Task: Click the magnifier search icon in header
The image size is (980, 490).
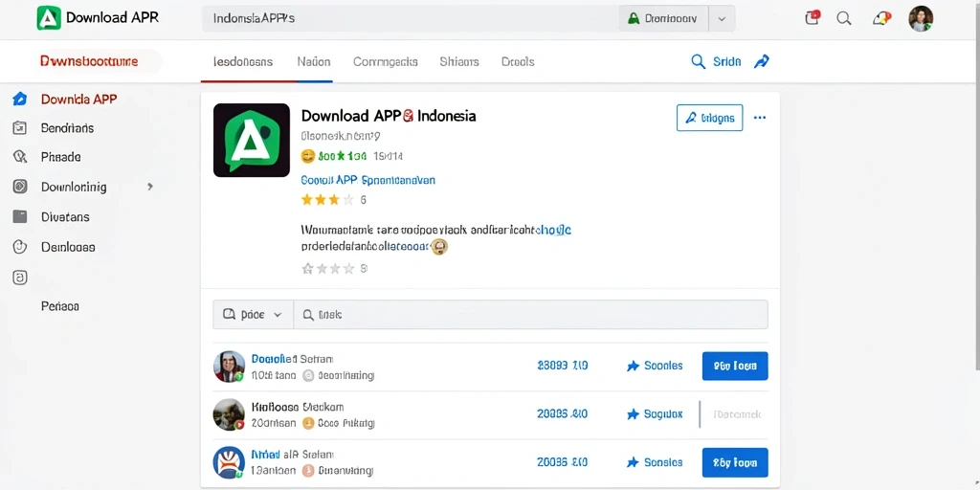Action: click(x=844, y=19)
